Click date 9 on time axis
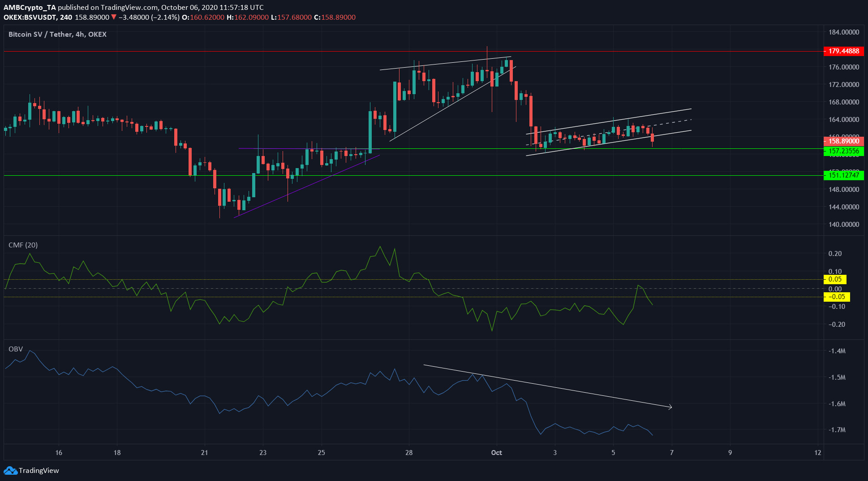The height and width of the screenshot is (481, 868). coord(730,453)
